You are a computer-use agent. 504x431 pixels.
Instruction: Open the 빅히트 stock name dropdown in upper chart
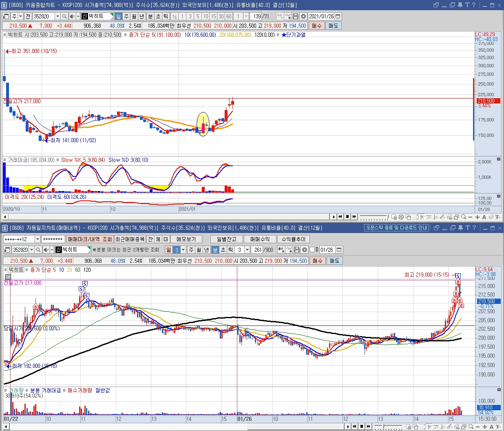pos(112,16)
